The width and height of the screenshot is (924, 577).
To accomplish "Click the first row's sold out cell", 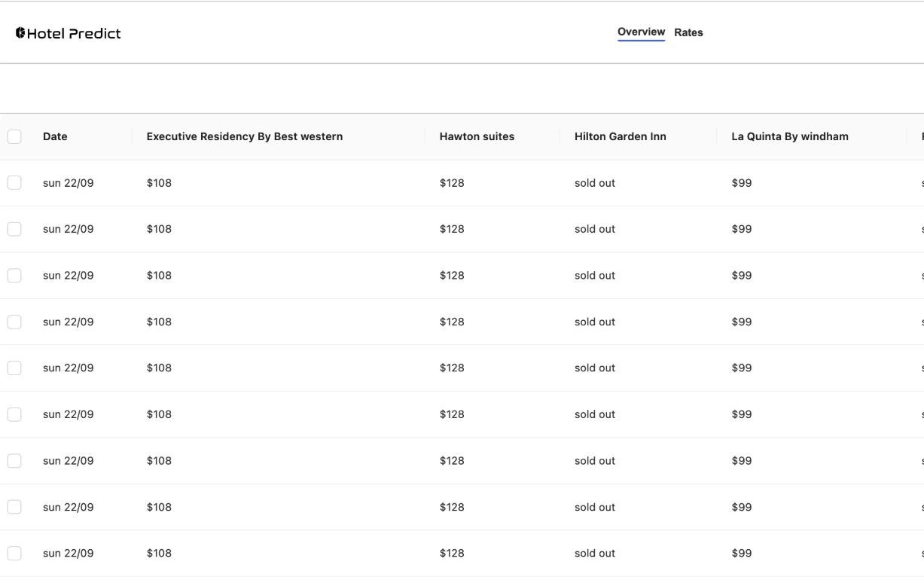I will [x=595, y=183].
